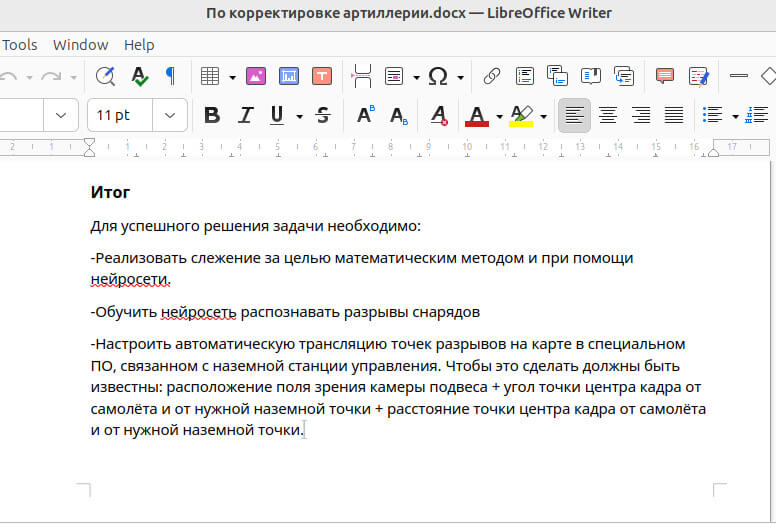Toggle Strikethrough formatting
This screenshot has width=776, height=524.
[x=323, y=115]
